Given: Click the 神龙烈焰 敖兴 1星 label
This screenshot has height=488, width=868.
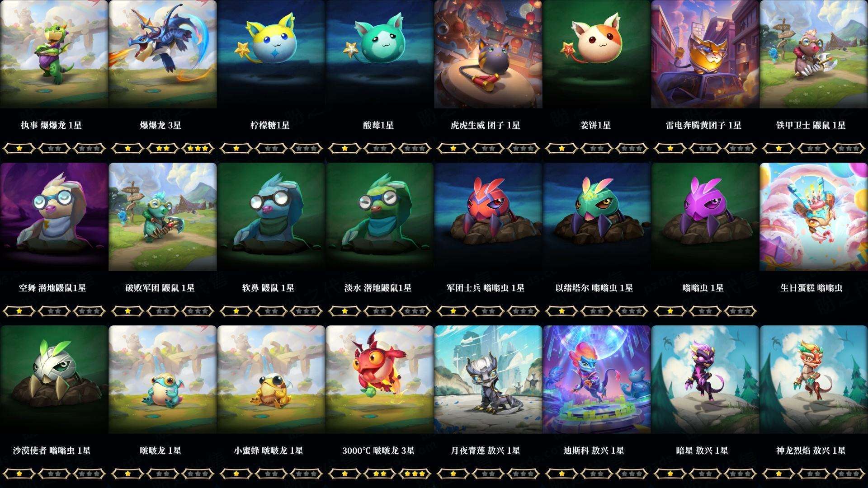Looking at the screenshot, I should (811, 450).
